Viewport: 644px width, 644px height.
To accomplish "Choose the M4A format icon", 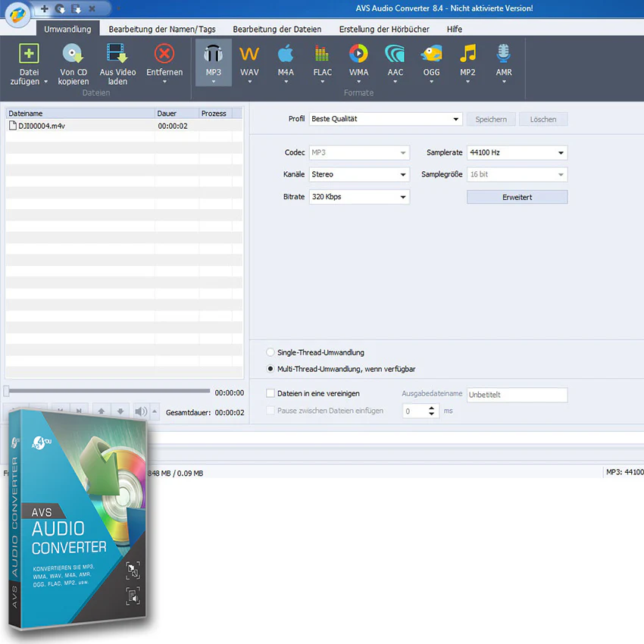I will (286, 53).
